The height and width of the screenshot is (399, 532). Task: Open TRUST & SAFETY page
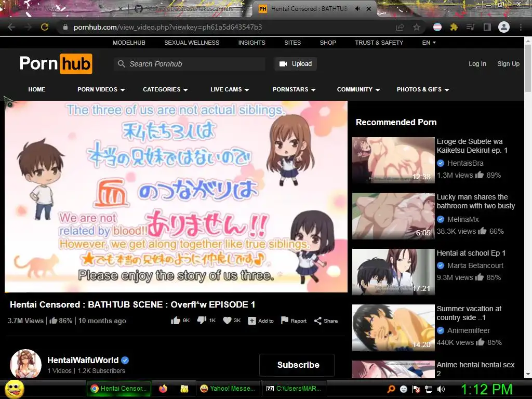point(379,43)
